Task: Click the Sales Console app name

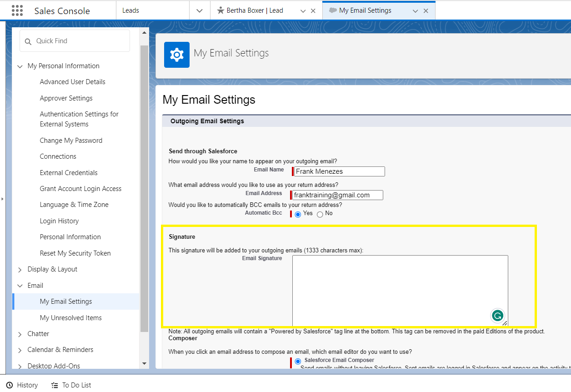Action: (x=62, y=11)
